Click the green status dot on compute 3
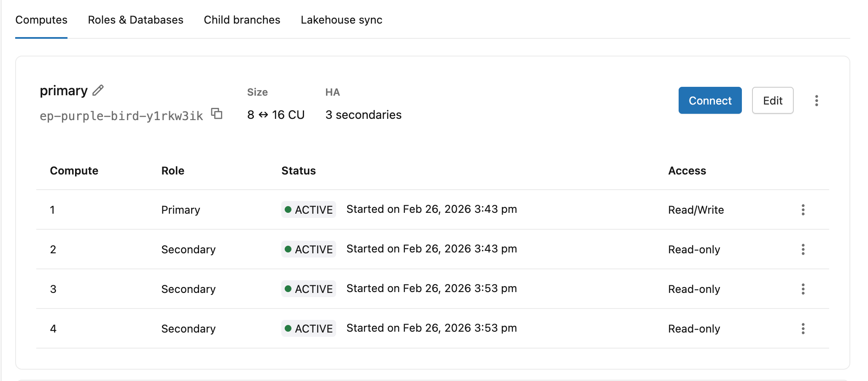This screenshot has width=868, height=381. tap(288, 289)
